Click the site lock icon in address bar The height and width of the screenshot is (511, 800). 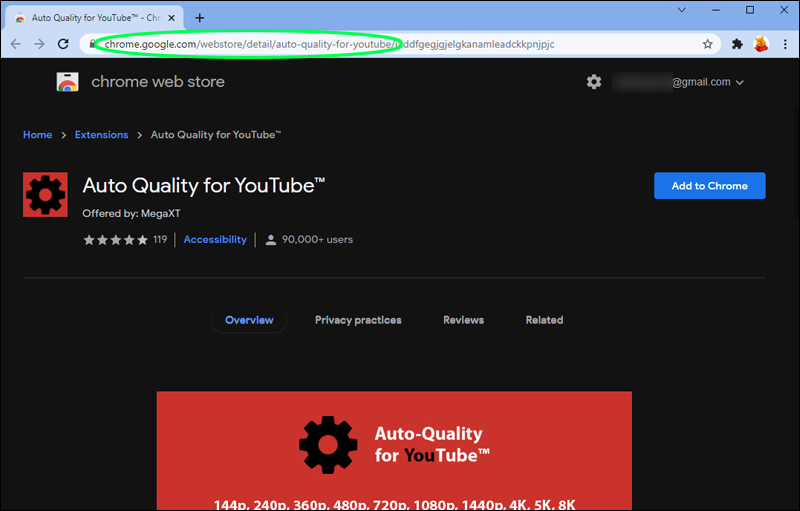(92, 44)
